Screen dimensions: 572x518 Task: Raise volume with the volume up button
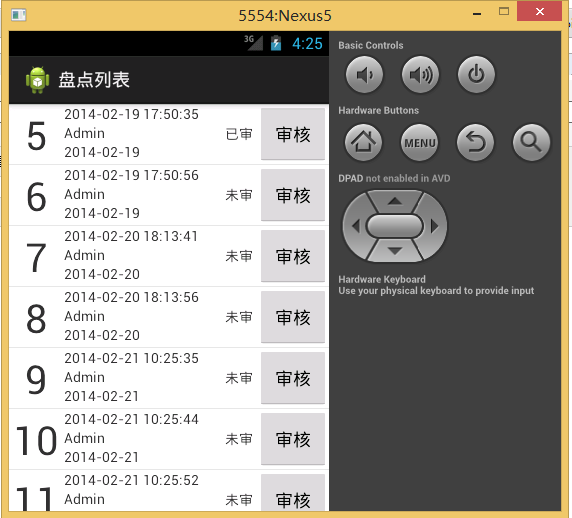click(x=420, y=74)
